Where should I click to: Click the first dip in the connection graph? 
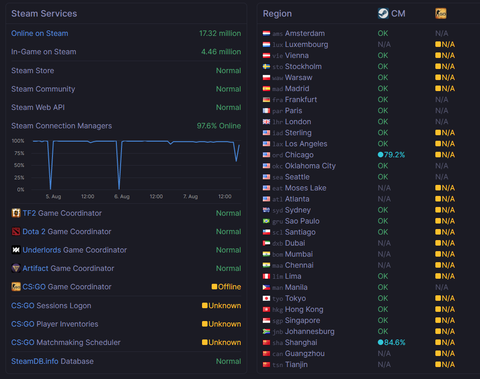[x=51, y=165]
